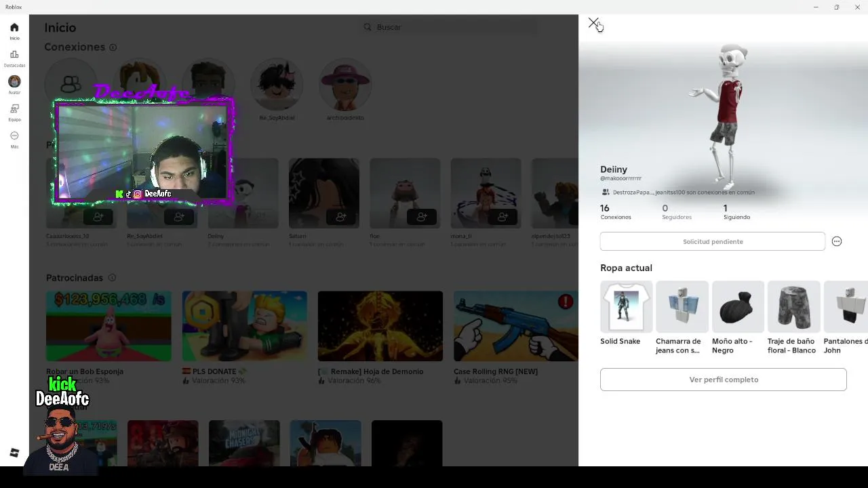Click the Case Rolling RNG [NEW] title
This screenshot has height=488, width=868.
[496, 371]
